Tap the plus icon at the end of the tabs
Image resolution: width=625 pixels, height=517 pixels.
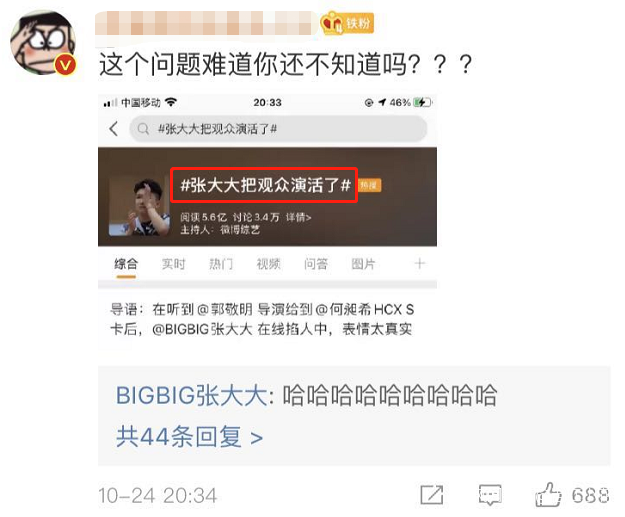click(419, 263)
